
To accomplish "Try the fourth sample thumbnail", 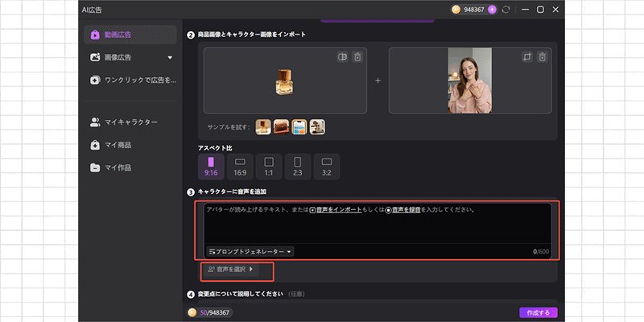I will [317, 127].
